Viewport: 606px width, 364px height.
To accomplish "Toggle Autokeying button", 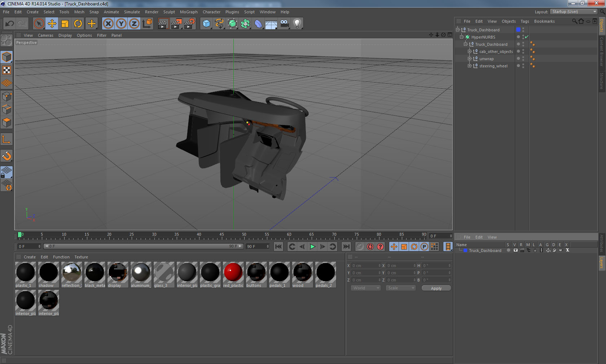I will (x=370, y=247).
